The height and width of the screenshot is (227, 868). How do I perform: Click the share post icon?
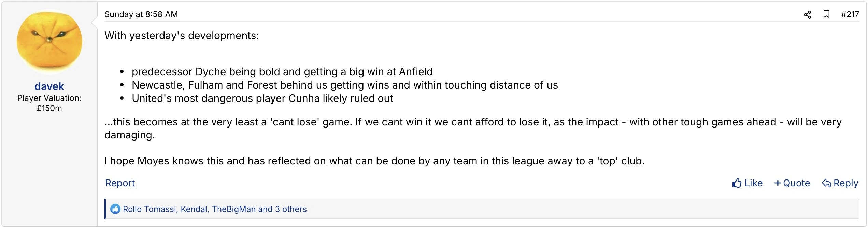[807, 15]
